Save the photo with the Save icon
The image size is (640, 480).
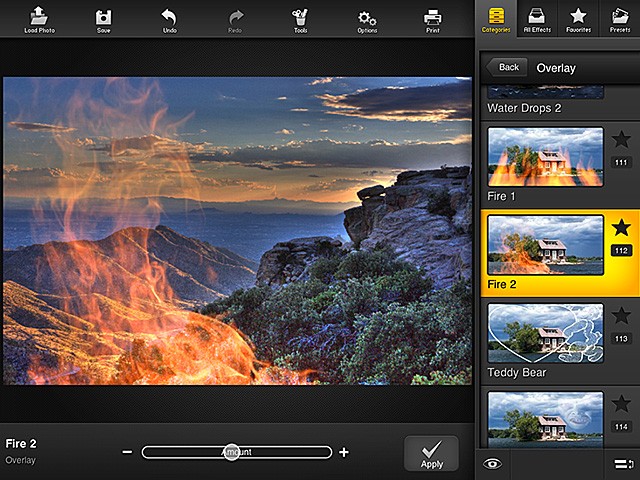point(104,17)
